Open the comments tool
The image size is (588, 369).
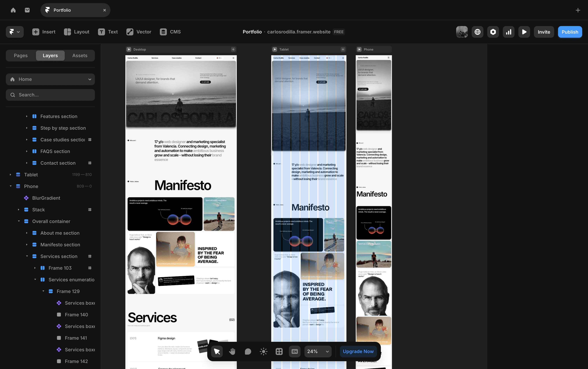248,351
